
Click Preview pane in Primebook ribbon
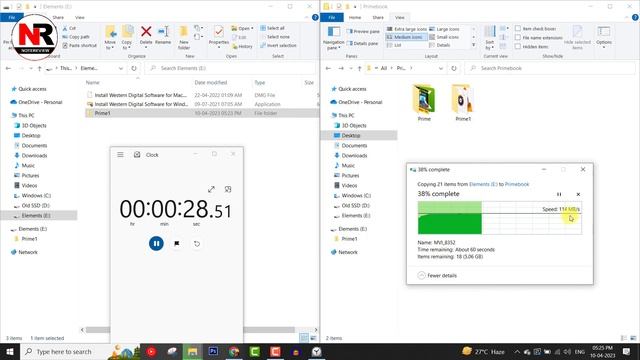pos(363,31)
